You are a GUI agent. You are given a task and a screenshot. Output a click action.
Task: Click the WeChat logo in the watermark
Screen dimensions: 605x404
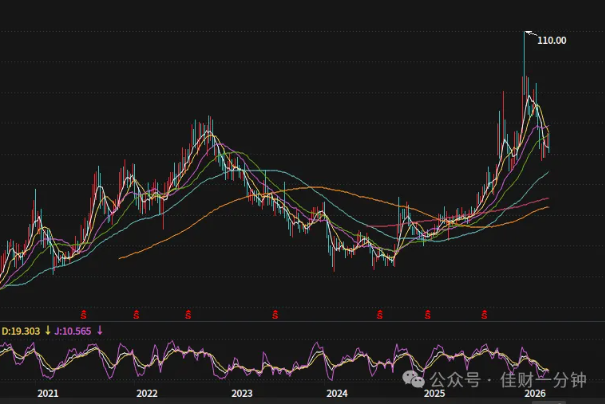[x=413, y=380]
